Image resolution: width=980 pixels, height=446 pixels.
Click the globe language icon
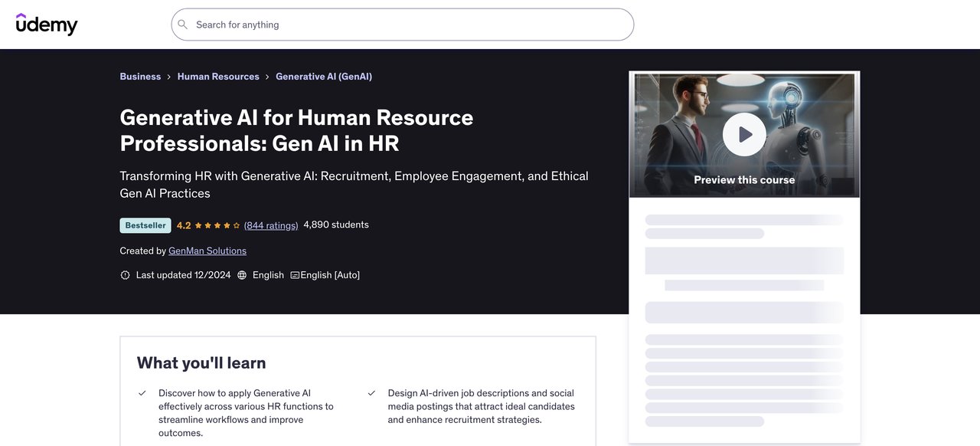pos(242,275)
